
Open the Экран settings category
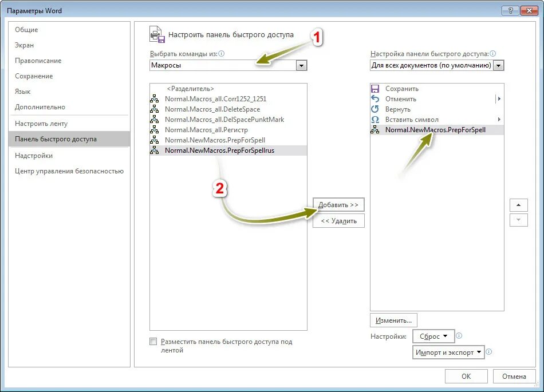[x=69, y=45]
